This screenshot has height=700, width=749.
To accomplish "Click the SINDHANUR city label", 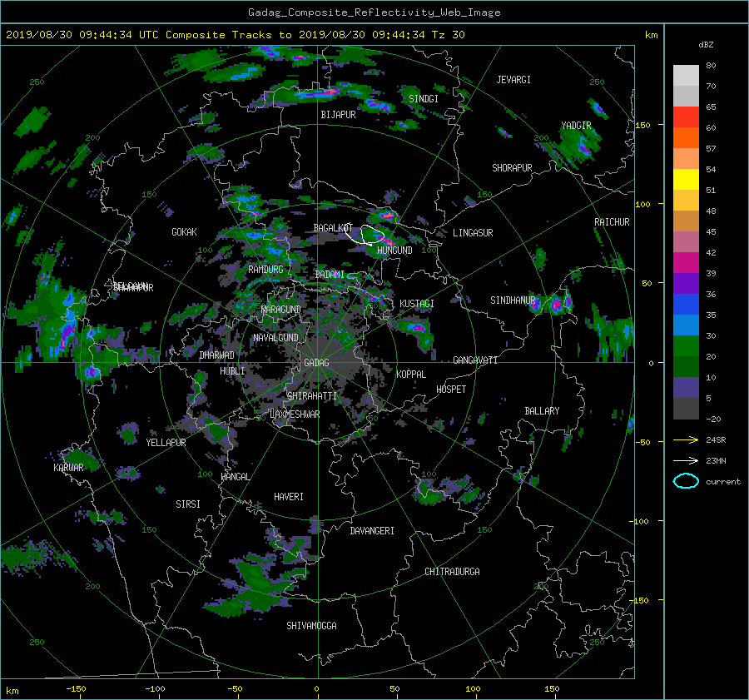I will (513, 300).
